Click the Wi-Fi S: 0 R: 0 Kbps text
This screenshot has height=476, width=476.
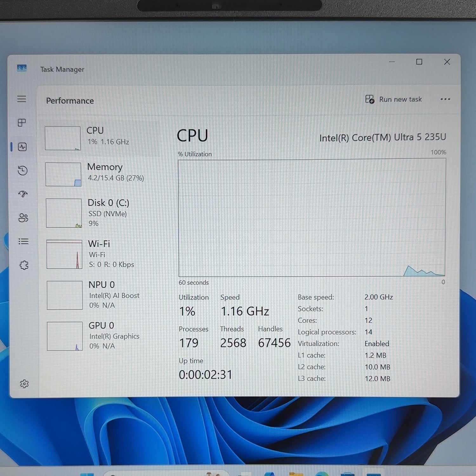click(x=111, y=265)
